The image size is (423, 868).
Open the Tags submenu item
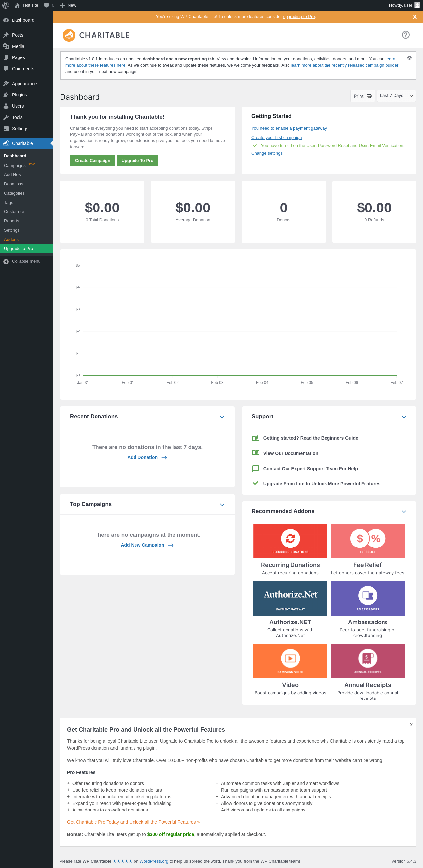point(26,202)
